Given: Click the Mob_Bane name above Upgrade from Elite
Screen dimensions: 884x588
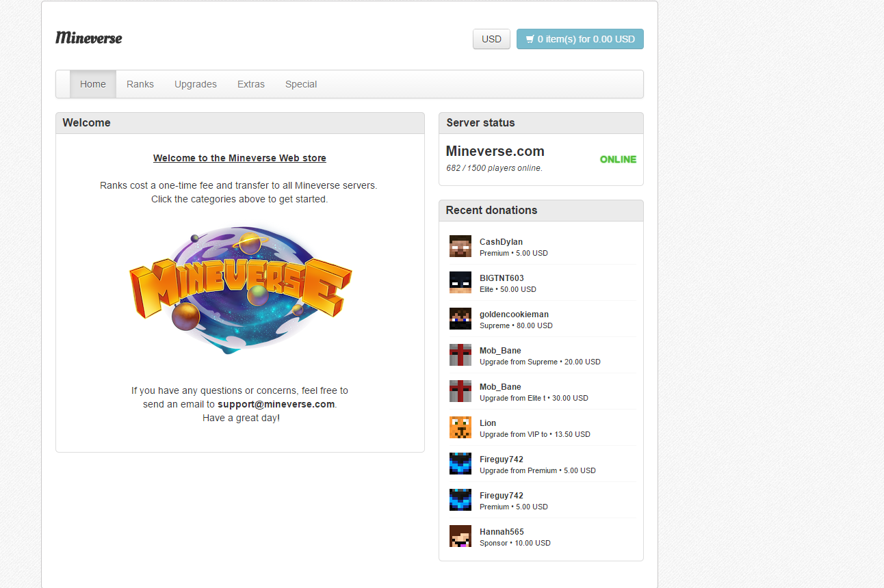Looking at the screenshot, I should click(x=500, y=387).
